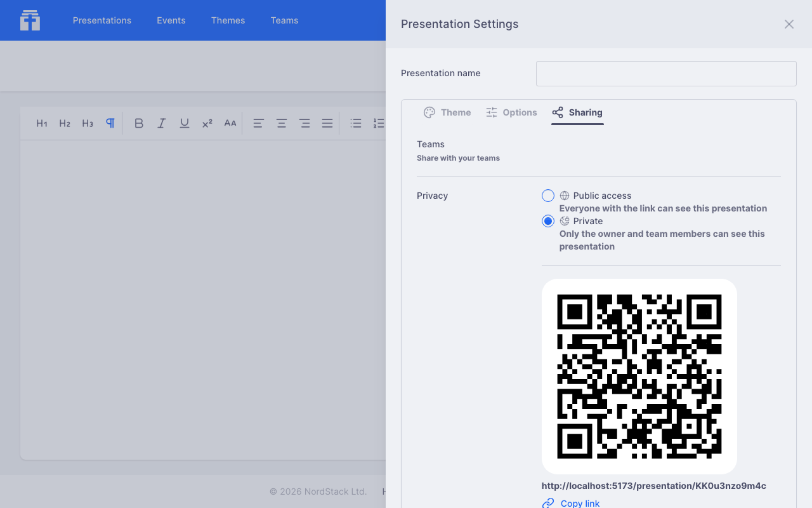Toggle bold formatting
The image size is (812, 508).
pos(139,123)
